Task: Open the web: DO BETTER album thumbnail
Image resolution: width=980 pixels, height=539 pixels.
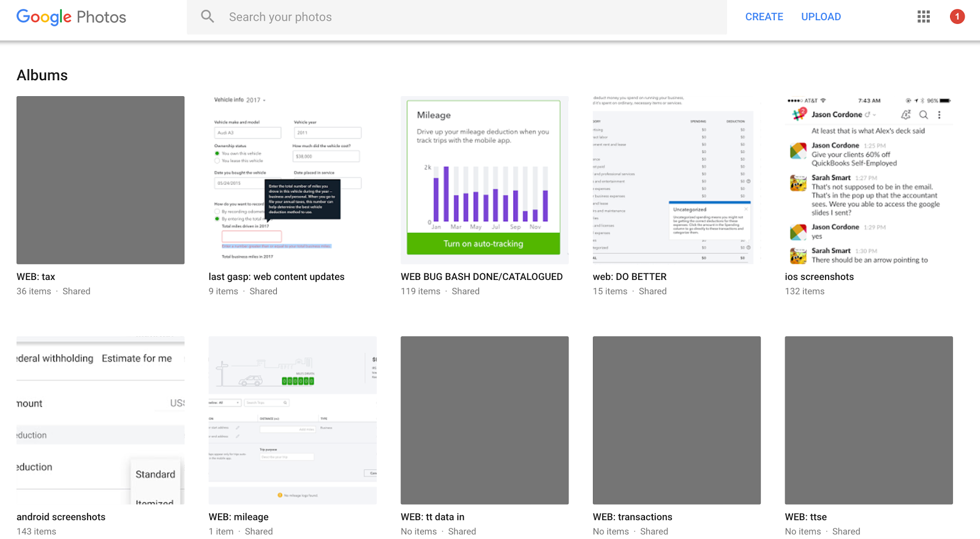Action: [677, 180]
